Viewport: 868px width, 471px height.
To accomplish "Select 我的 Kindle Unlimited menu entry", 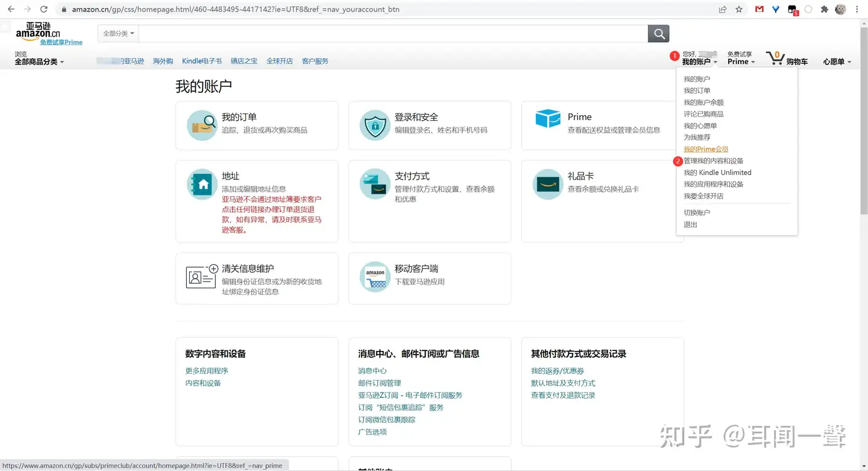I will pyautogui.click(x=717, y=172).
